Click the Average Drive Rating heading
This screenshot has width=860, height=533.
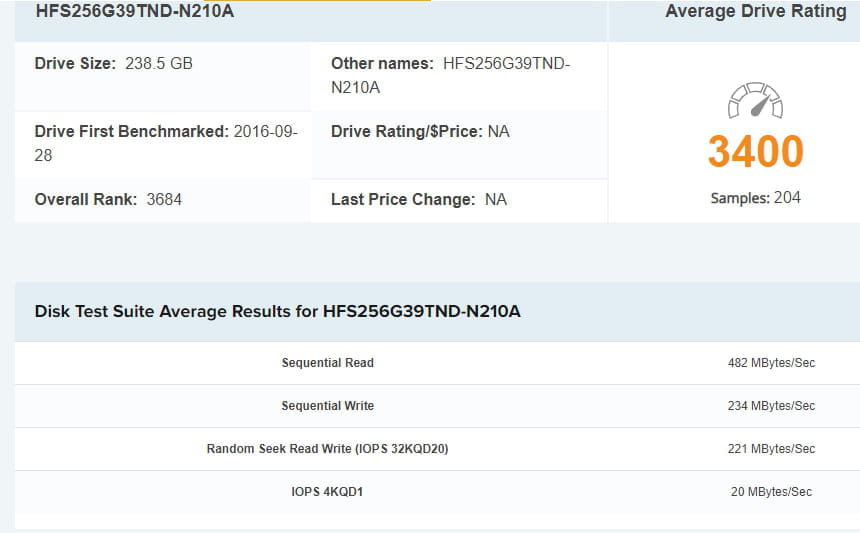(x=756, y=11)
